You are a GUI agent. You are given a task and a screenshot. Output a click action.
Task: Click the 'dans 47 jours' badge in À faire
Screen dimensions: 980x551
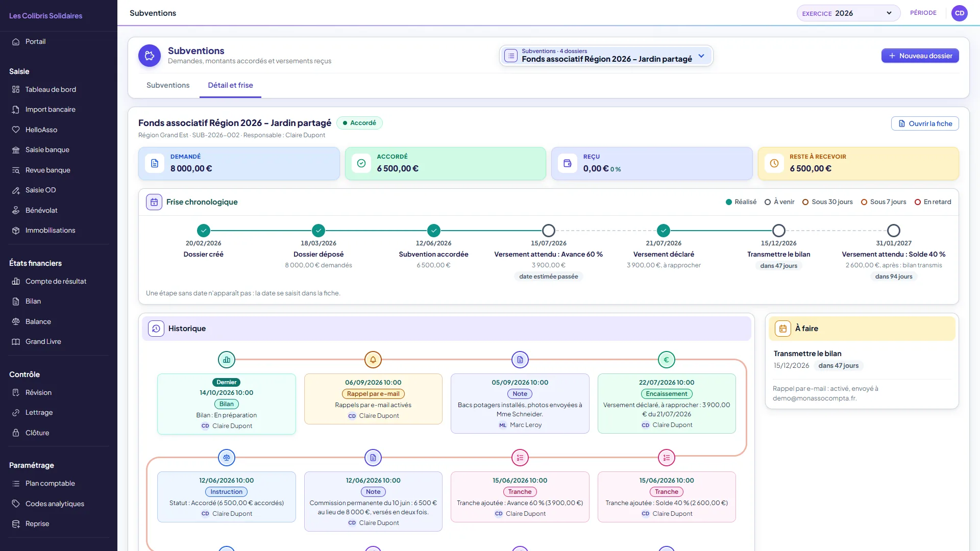pyautogui.click(x=838, y=366)
